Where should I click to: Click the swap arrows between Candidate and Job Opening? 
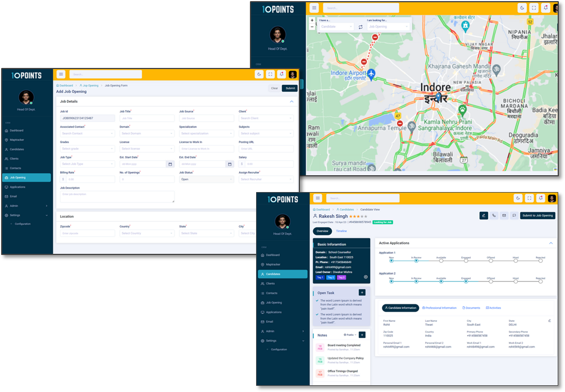360,26
